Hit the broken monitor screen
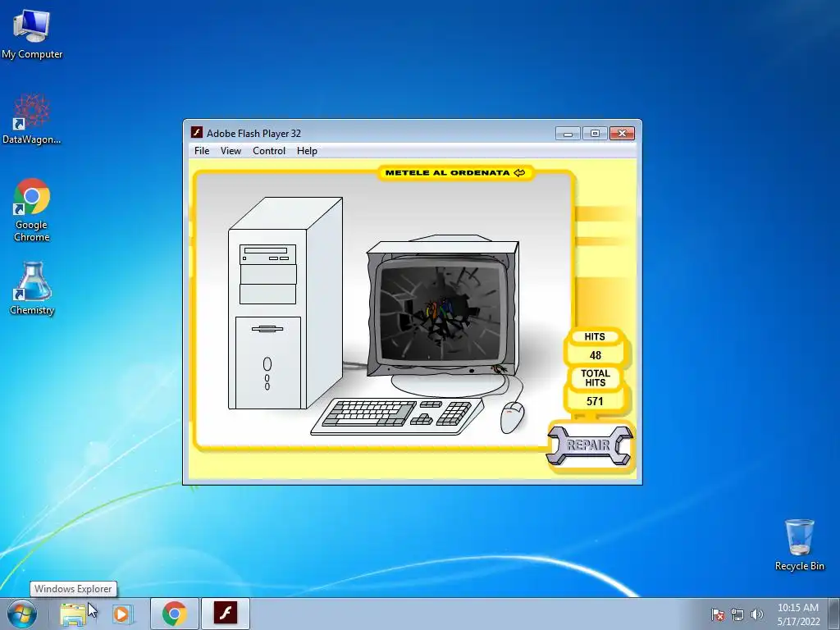 [x=441, y=313]
